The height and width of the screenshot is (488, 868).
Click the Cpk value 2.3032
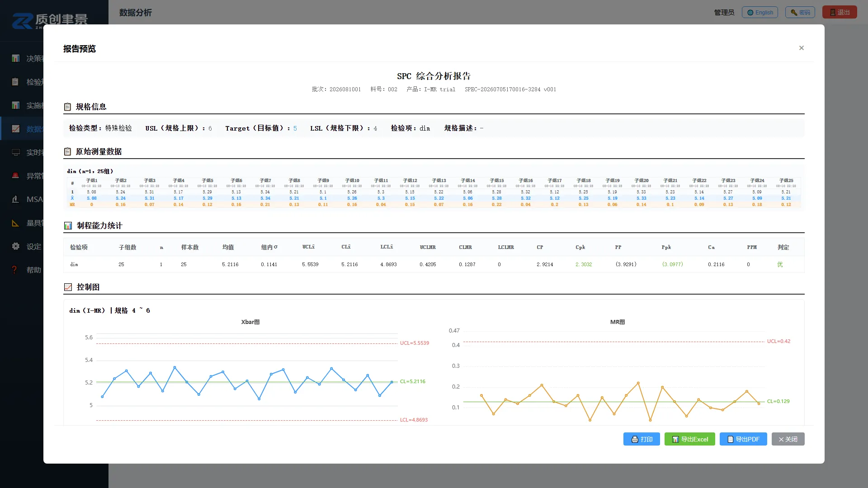point(584,264)
